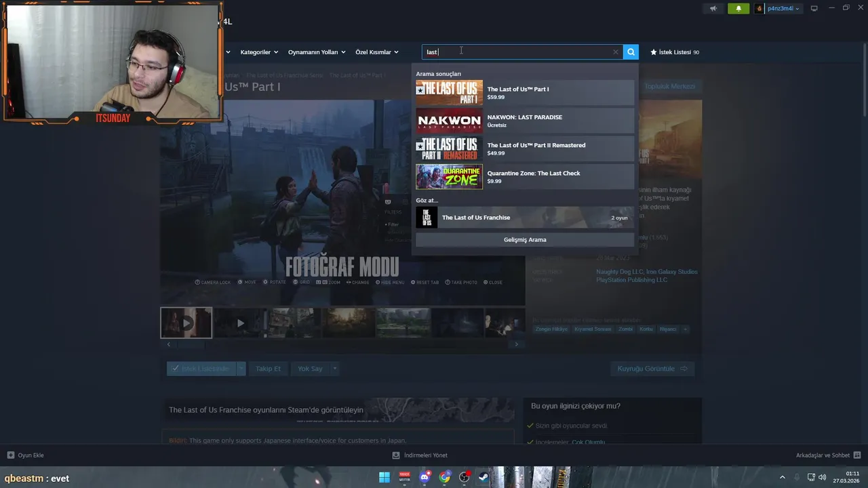Viewport: 868px width, 488px height.
Task: Open OBS Studio from the taskbar
Action: [464, 477]
